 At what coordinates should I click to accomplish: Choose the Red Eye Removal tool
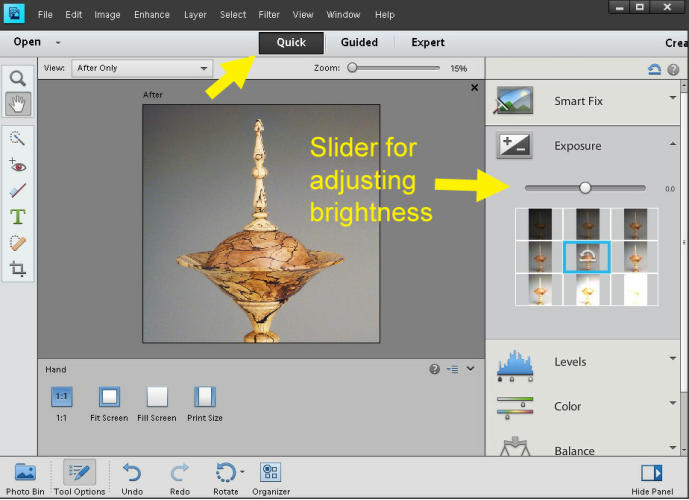point(17,164)
